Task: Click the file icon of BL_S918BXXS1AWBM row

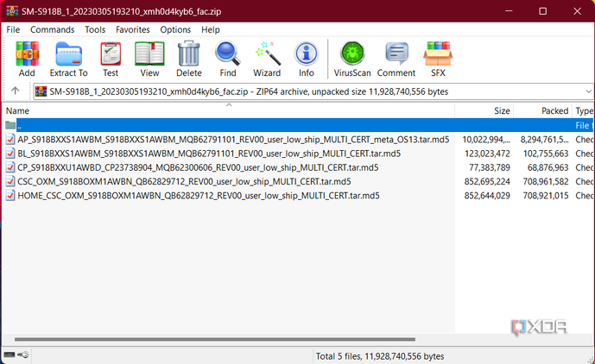Action: click(10, 154)
